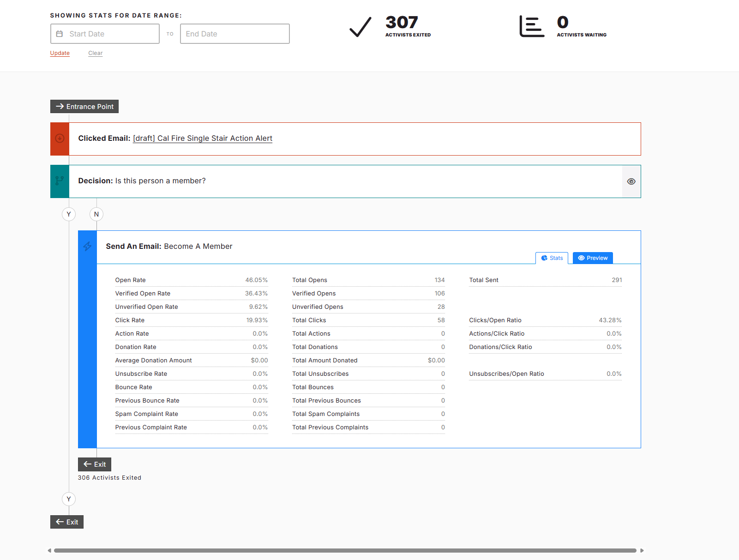Viewport: 739px width, 560px height.
Task: Toggle the N branch of the decision
Action: click(x=96, y=214)
